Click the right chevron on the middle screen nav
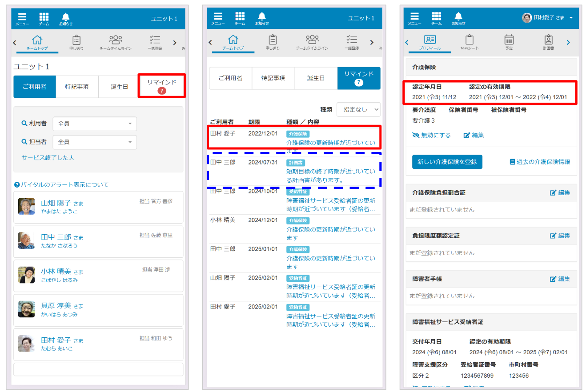This screenshot has height=392, width=586. click(371, 43)
